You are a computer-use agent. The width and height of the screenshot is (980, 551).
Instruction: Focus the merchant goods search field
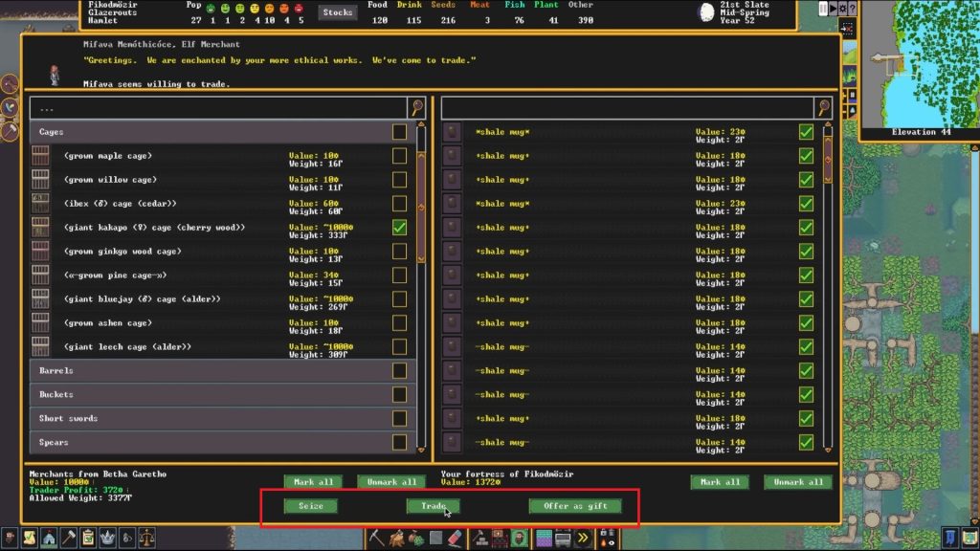point(219,108)
